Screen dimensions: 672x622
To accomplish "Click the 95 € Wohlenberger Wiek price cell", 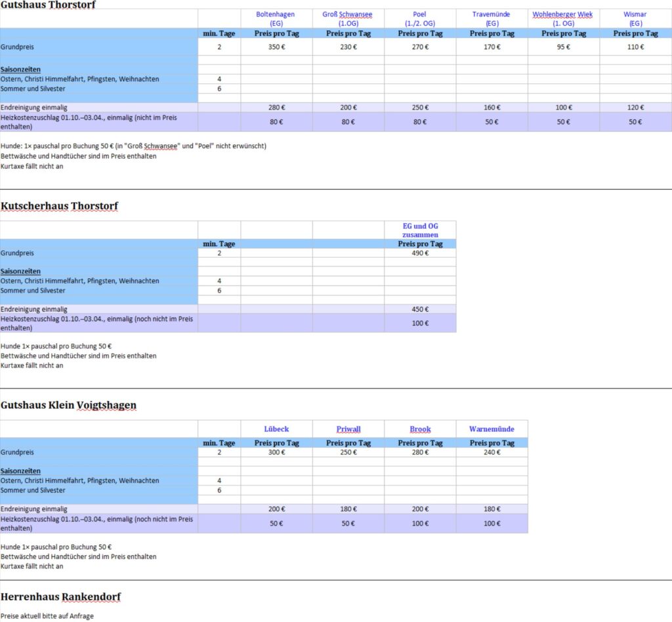I will click(x=564, y=47).
